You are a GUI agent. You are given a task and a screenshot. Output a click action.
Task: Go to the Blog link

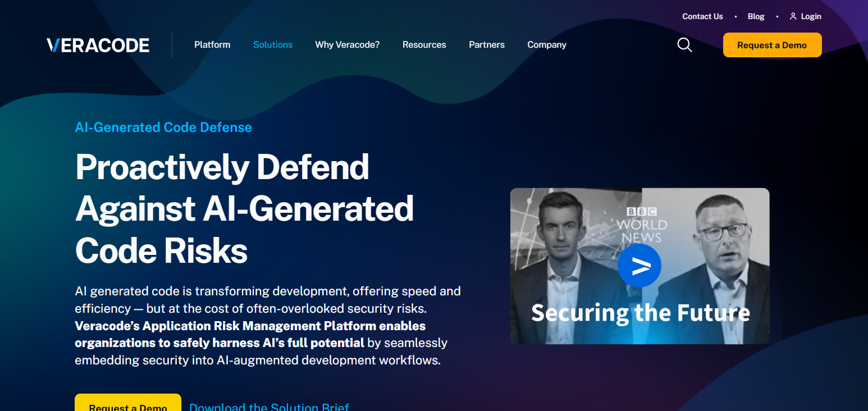tap(756, 16)
